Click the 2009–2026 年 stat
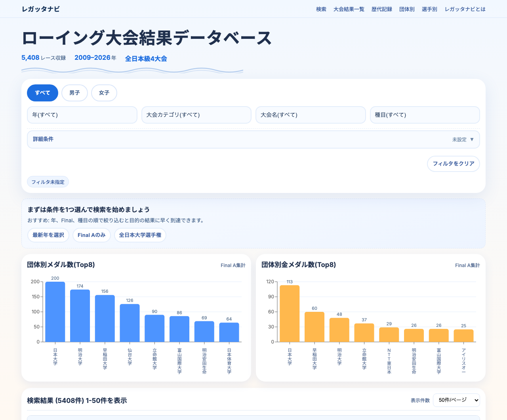Viewport: 507px width, 420px height. tap(95, 58)
